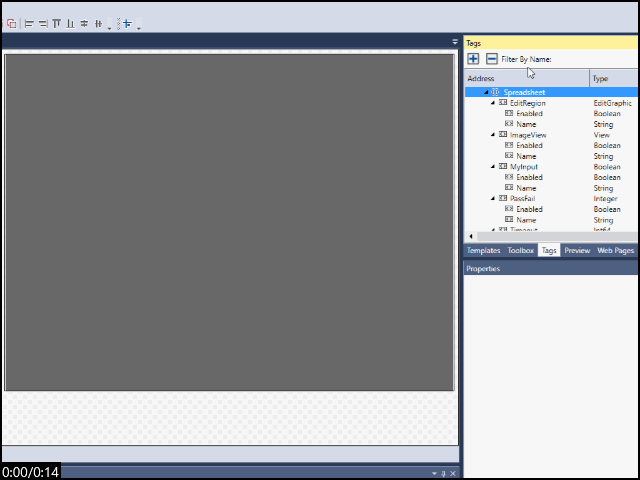Click the align tops toolbar icon
Viewport: 640px width, 480px height.
[57, 23]
